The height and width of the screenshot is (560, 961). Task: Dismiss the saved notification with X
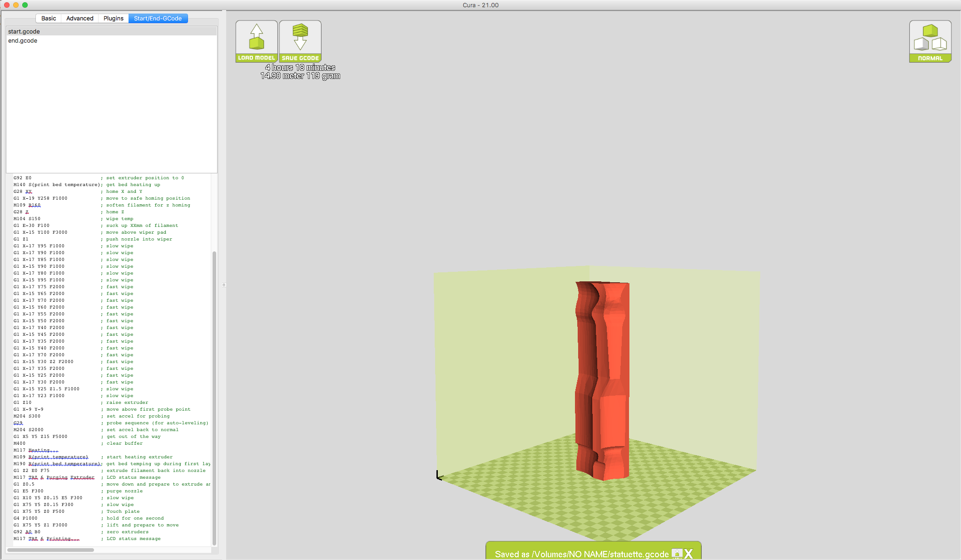click(689, 554)
